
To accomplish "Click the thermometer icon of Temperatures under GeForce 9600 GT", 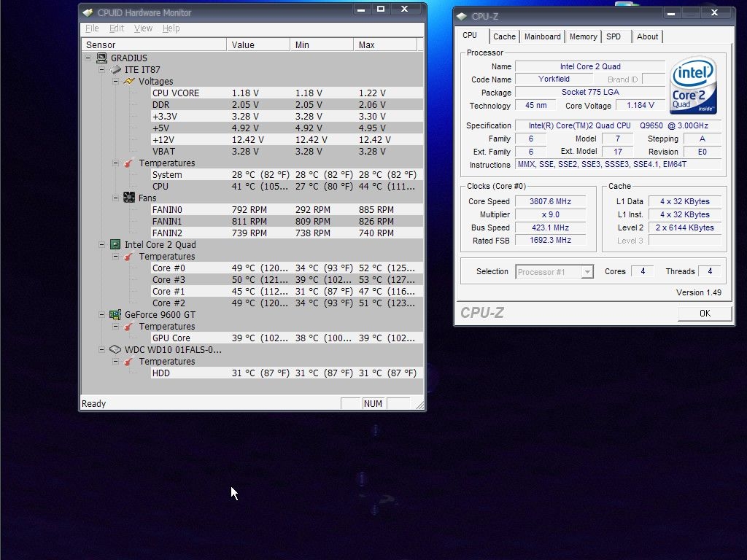I will 129,326.
